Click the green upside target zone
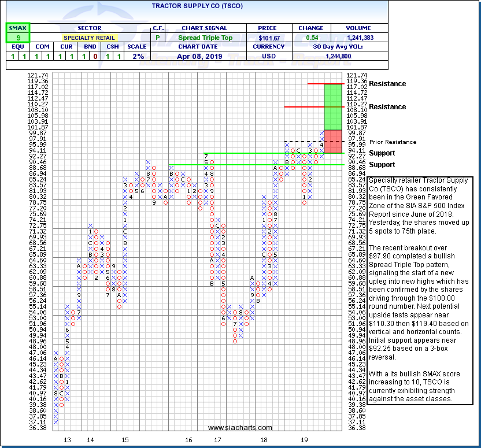This screenshot has width=481, height=448. coord(333,107)
